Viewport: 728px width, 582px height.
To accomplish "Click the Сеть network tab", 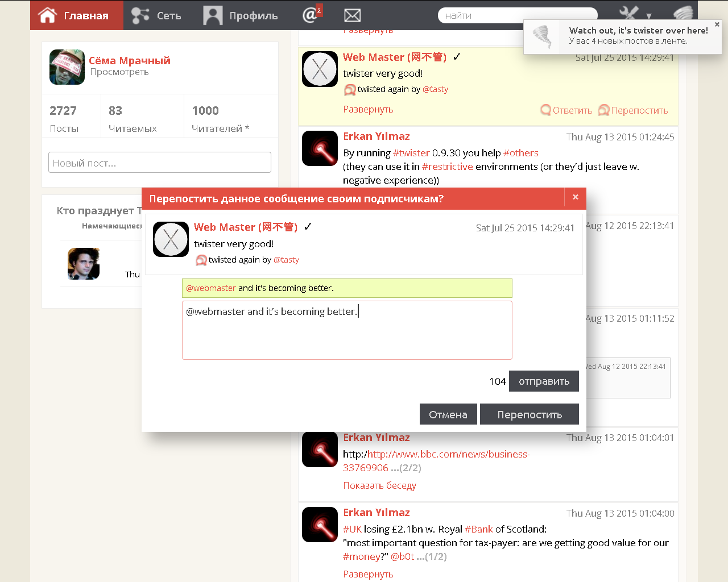I will point(156,15).
